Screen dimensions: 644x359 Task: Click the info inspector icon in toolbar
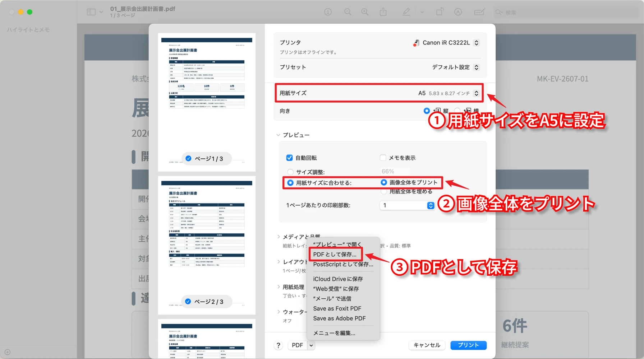coord(328,12)
